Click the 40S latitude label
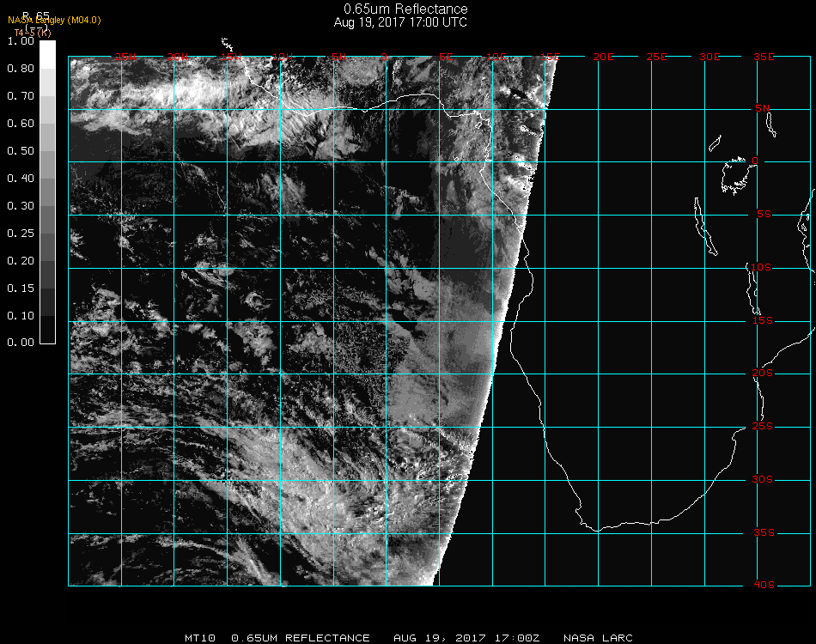 [x=764, y=586]
